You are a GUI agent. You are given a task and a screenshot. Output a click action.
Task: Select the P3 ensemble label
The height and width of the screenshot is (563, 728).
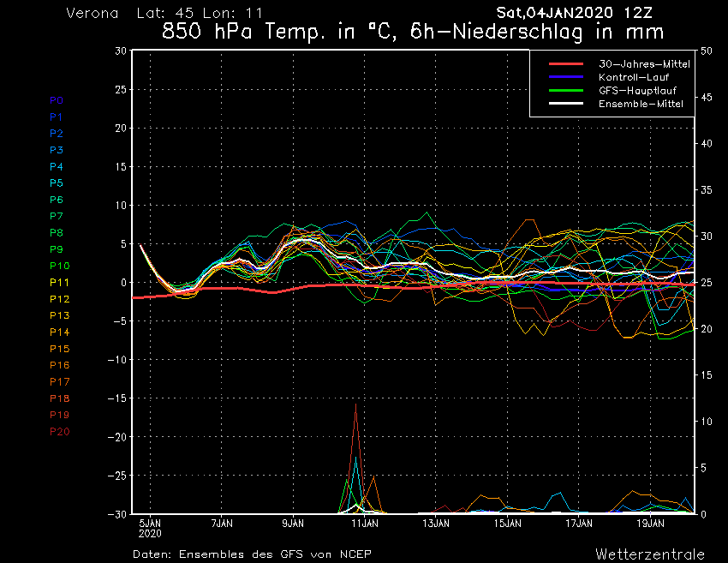tap(57, 150)
